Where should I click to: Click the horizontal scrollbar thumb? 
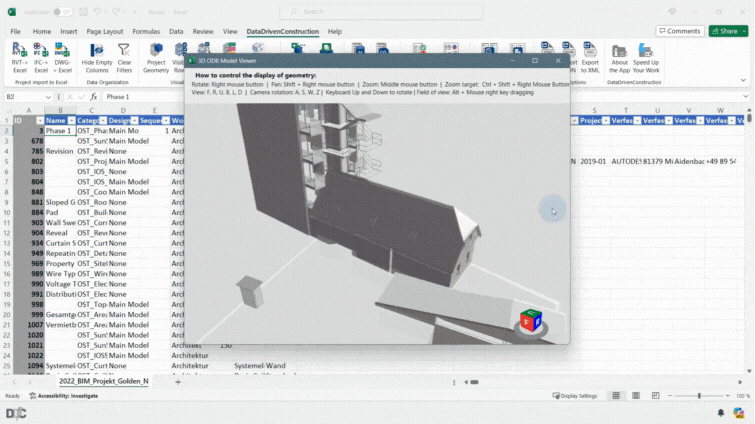point(474,382)
